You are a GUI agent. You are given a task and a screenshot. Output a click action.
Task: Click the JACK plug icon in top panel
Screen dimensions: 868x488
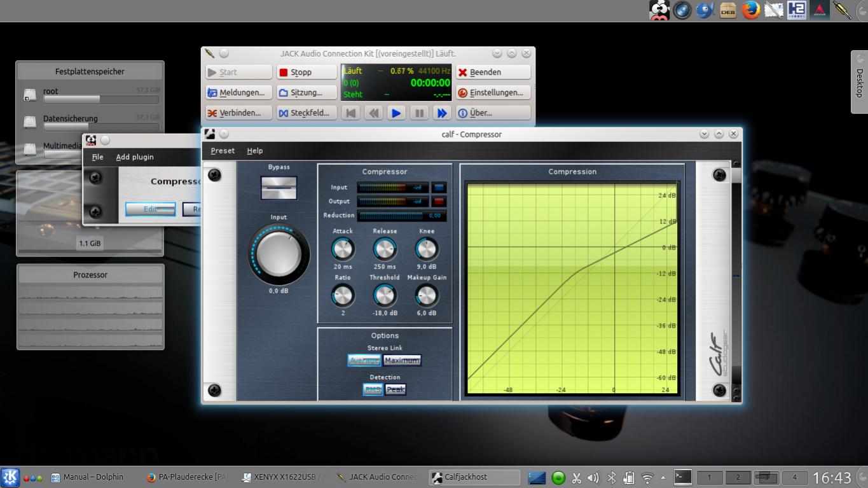point(843,10)
